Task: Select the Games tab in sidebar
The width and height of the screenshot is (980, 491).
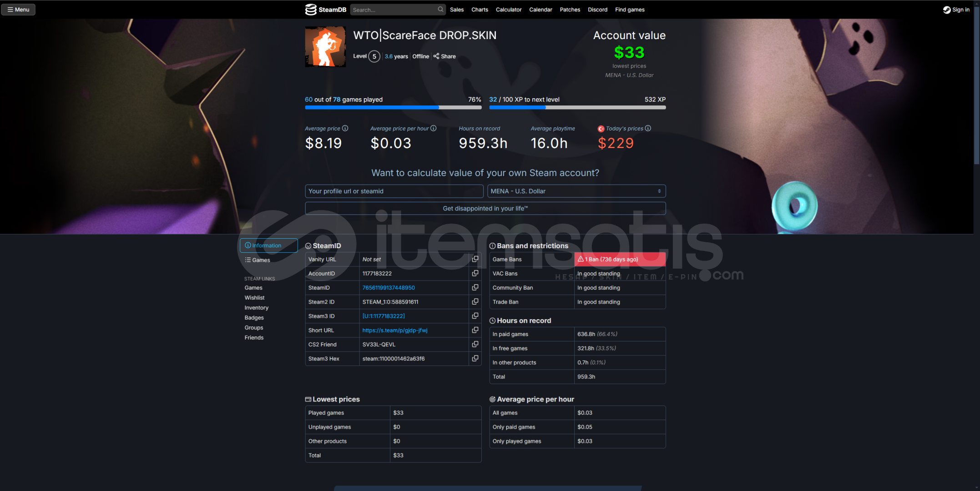Action: 258,260
